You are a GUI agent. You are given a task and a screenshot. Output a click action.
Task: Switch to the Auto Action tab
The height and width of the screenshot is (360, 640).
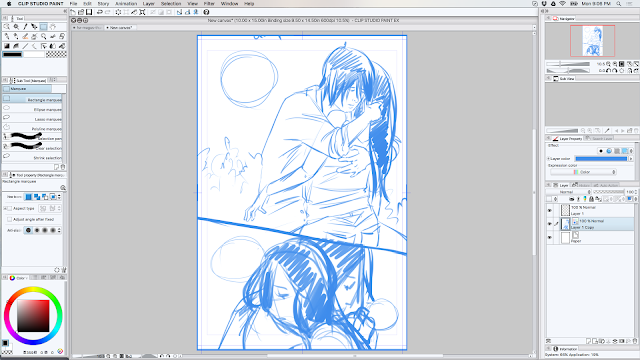607,185
